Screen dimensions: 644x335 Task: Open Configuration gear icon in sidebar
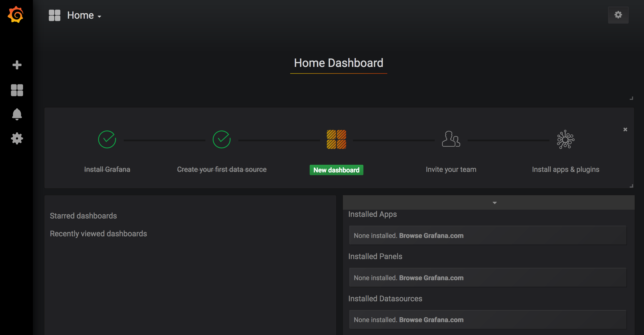click(17, 138)
